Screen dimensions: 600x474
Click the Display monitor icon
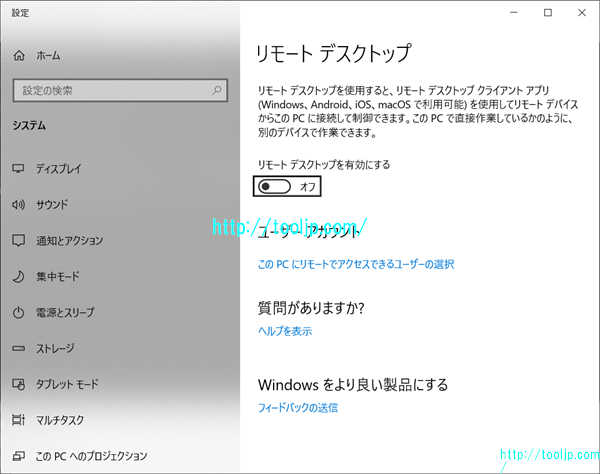coord(18,169)
